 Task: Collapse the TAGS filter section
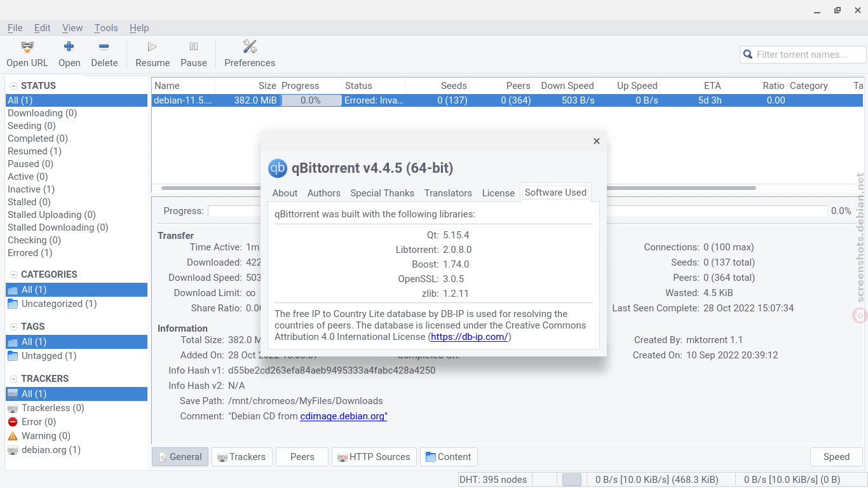tap(13, 327)
